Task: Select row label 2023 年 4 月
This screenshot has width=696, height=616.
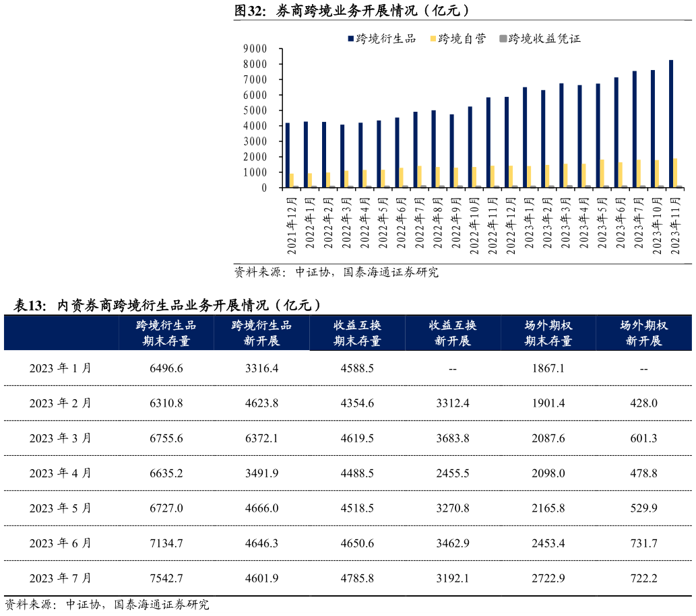Action: [x=61, y=473]
